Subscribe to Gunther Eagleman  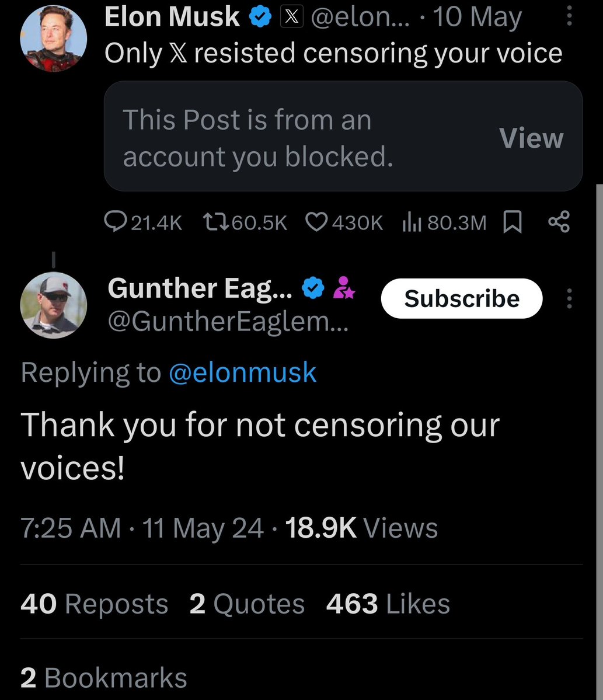pos(461,298)
